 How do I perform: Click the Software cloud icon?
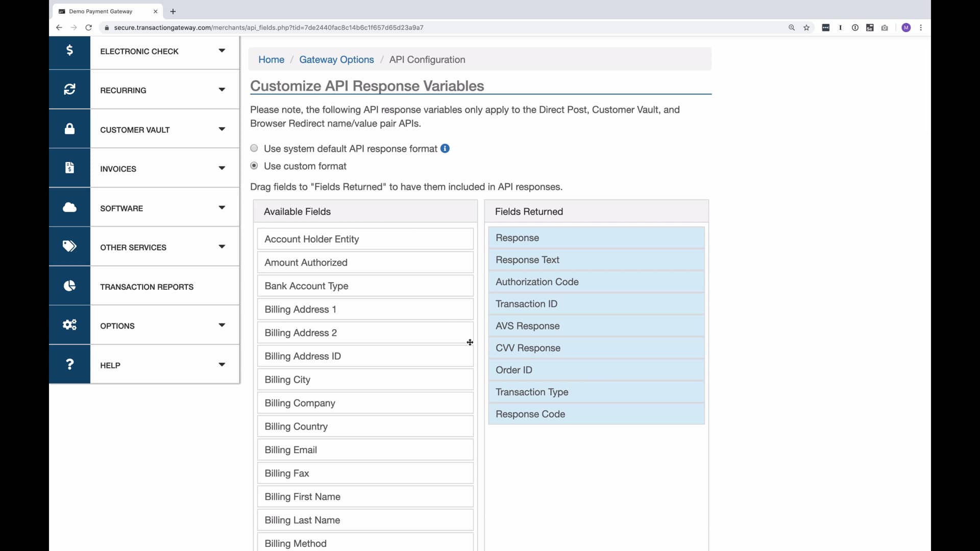[x=69, y=207]
